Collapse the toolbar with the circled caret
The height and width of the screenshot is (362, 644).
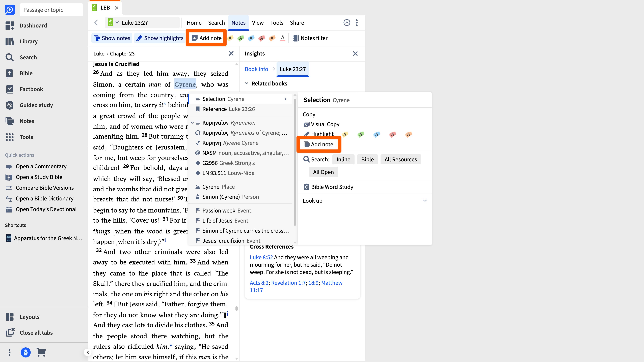347,23
